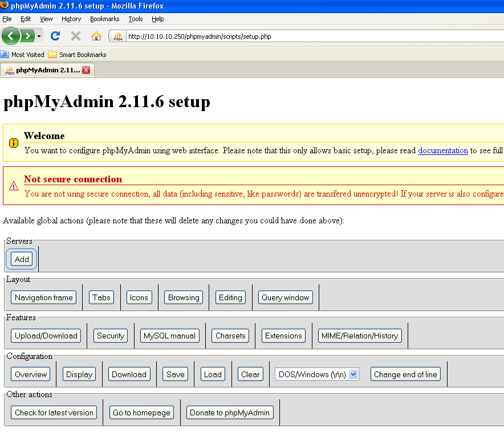This screenshot has width=504, height=433.
Task: Open the Bookmarks menu
Action: click(104, 19)
